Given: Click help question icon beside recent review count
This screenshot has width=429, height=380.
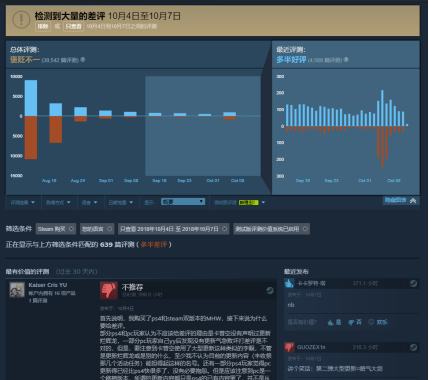Looking at the screenshot, I should coord(346,60).
